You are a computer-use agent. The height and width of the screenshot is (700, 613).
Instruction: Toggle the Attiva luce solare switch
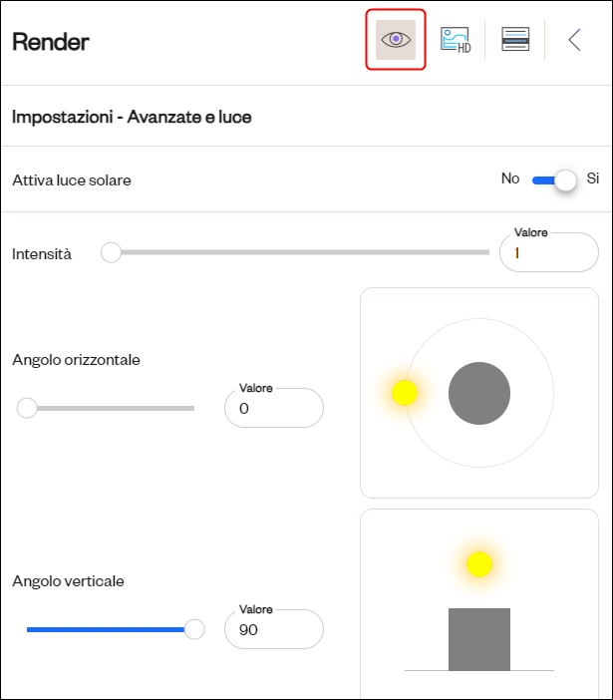pyautogui.click(x=554, y=179)
